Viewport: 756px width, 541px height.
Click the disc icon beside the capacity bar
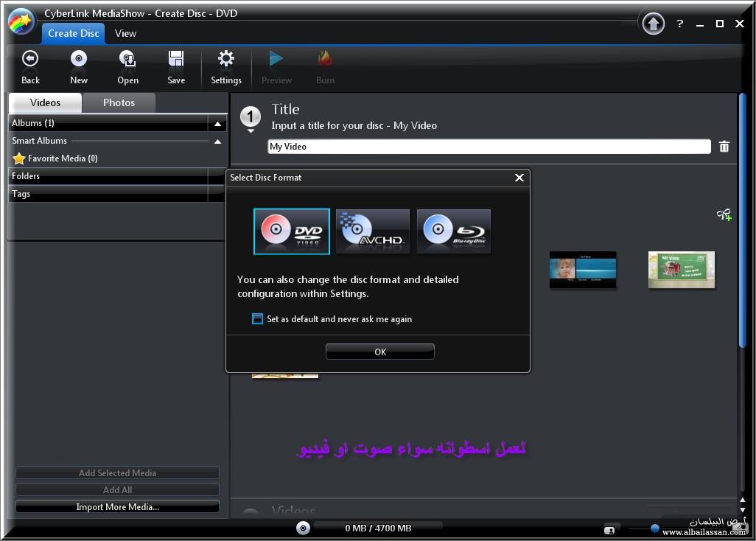pos(303,528)
